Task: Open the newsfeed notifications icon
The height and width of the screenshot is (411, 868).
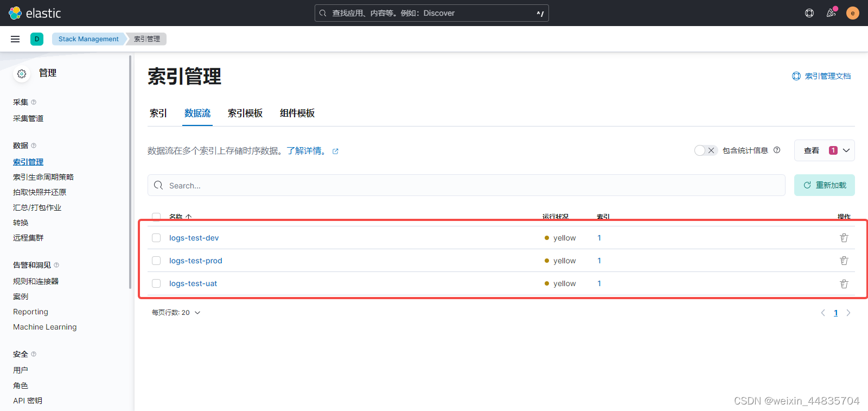Action: tap(831, 13)
